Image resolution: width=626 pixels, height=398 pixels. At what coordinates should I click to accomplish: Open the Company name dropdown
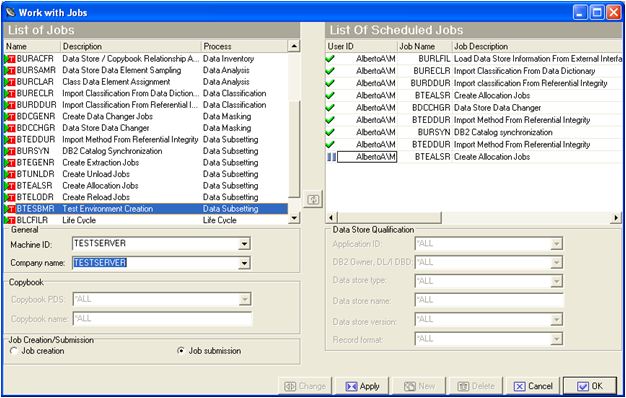(244, 263)
